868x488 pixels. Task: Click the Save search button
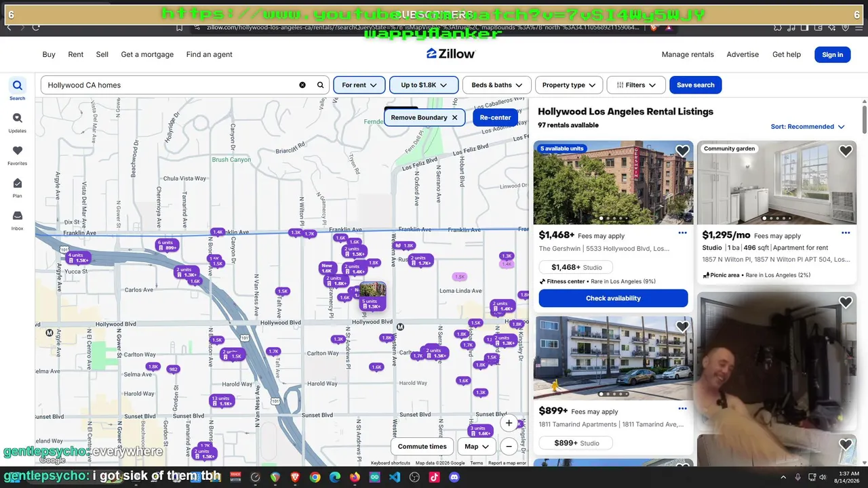(696, 85)
